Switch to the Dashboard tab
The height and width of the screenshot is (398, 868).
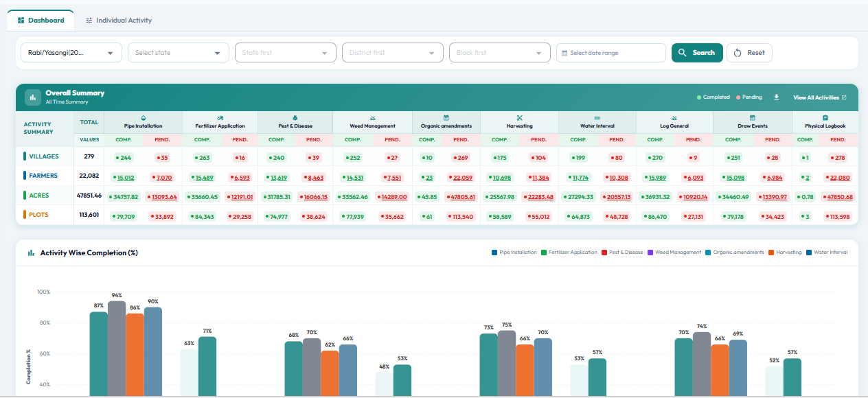pyautogui.click(x=41, y=21)
